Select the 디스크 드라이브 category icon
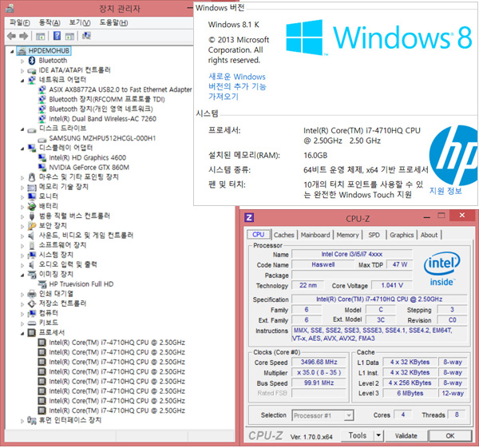Image resolution: width=479 pixels, height=448 pixels. tap(32, 129)
